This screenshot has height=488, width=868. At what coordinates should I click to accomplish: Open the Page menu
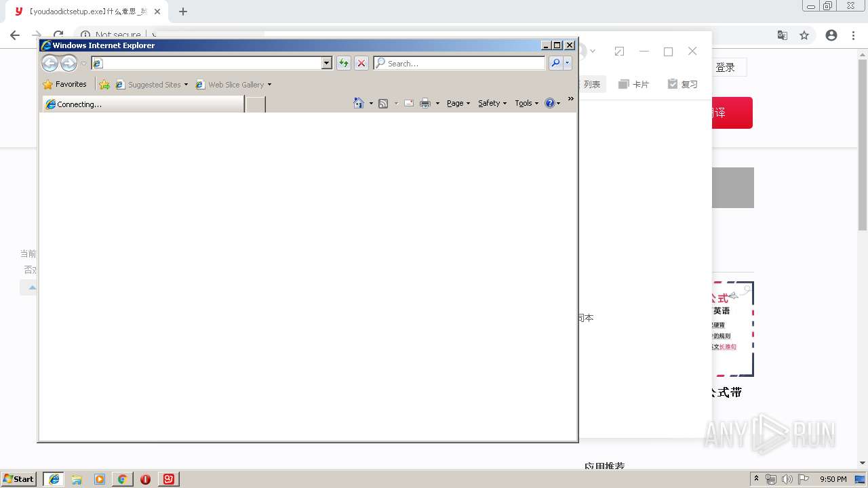click(x=458, y=103)
